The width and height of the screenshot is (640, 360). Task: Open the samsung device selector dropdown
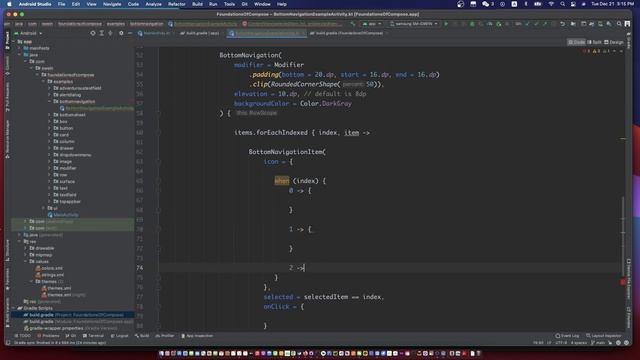point(413,24)
